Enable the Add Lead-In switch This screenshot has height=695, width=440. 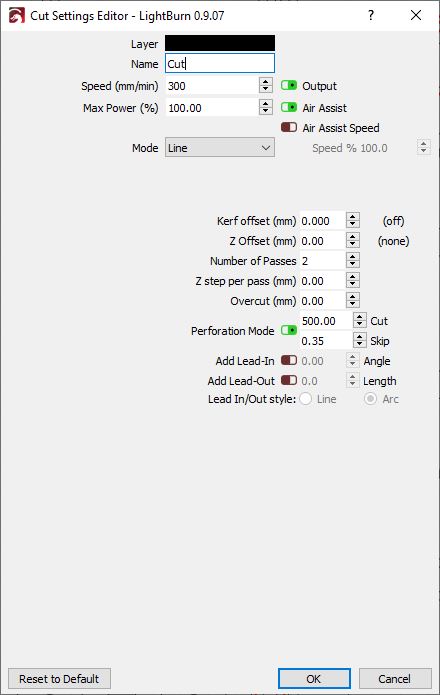pos(289,360)
